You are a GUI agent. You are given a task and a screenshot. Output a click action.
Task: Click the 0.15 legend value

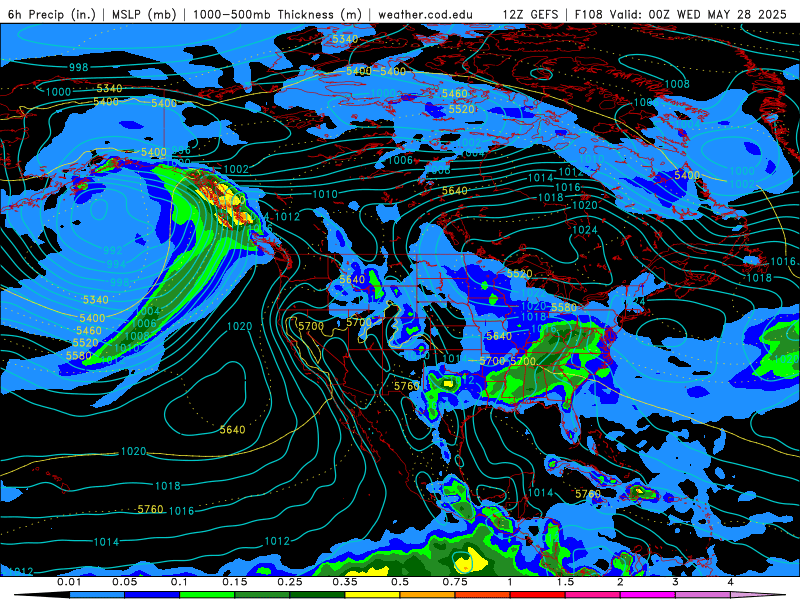[235, 582]
